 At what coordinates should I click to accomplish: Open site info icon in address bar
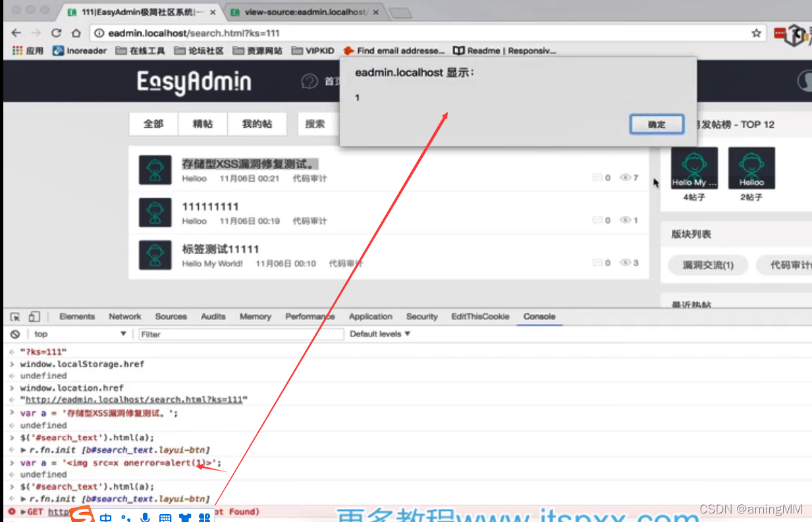click(x=99, y=33)
